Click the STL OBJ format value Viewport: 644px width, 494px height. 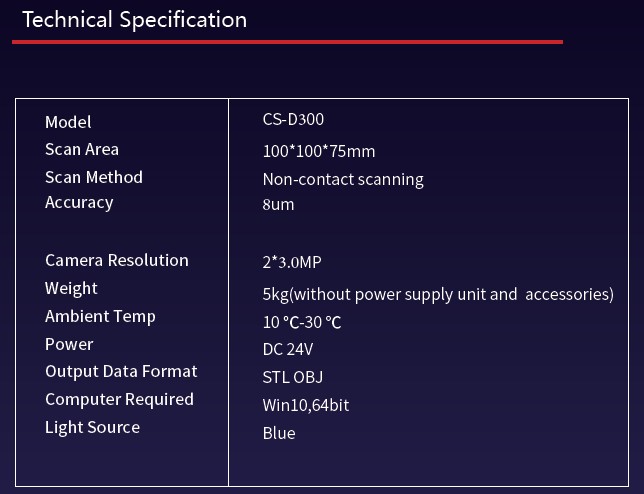(x=292, y=377)
